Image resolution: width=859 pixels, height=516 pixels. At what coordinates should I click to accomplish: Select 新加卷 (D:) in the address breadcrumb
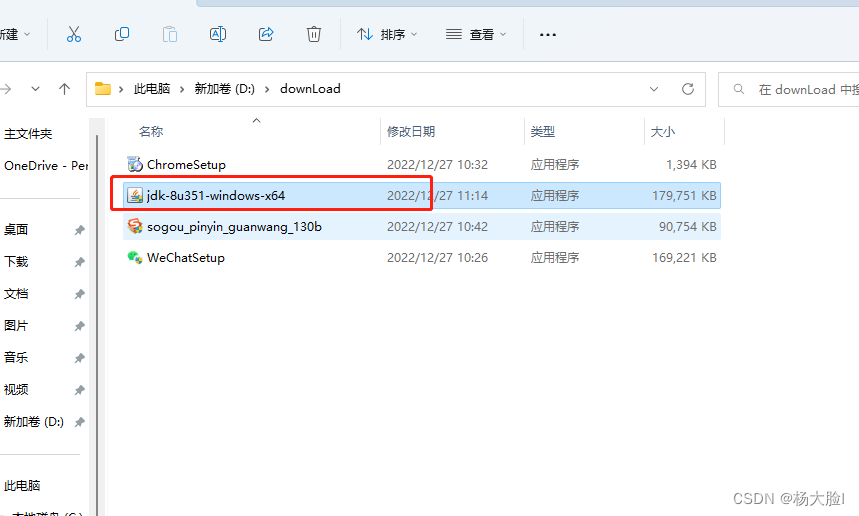[x=225, y=89]
